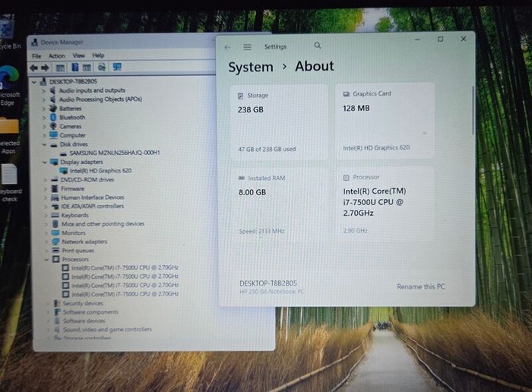Viewport: 532px width, 392px height.
Task: Click 'Speed: 2133 MHz' text
Action: point(261,231)
